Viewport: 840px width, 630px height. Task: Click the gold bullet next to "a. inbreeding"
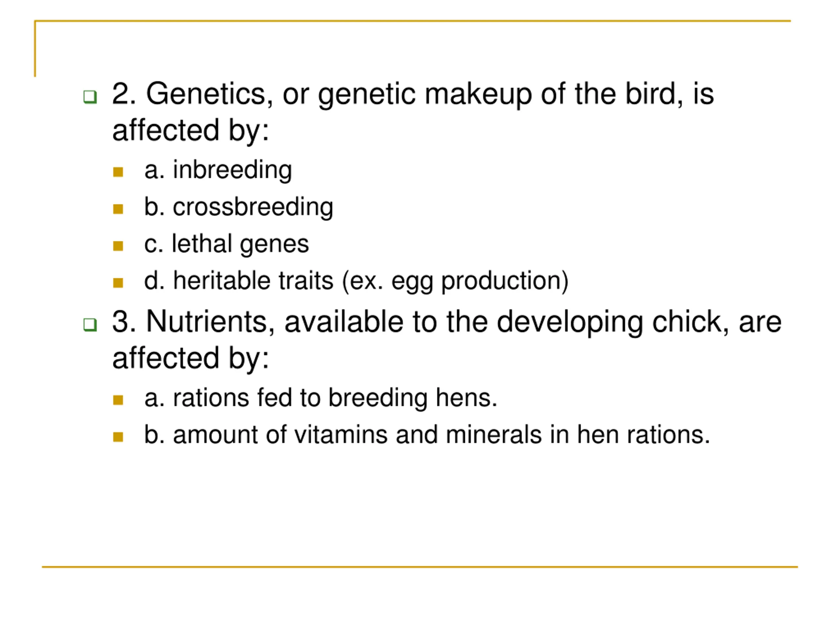(x=118, y=172)
